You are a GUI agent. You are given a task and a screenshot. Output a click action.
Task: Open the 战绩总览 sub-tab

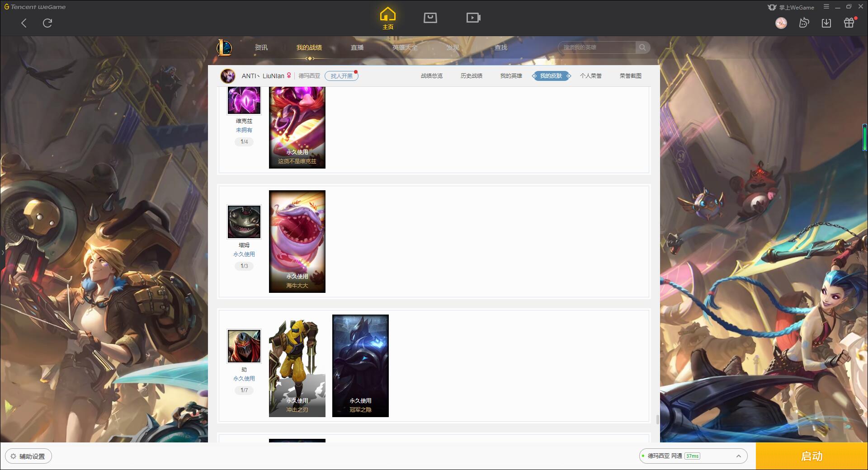[x=432, y=76]
